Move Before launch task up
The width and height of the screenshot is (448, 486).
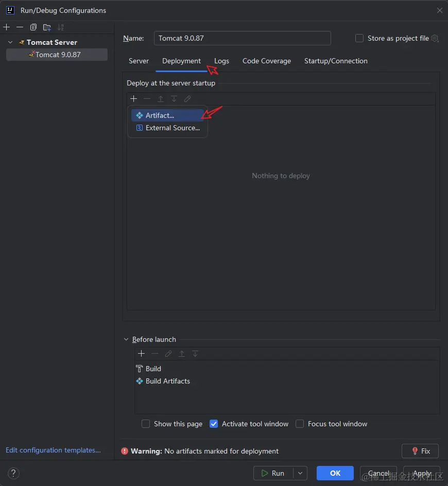point(182,353)
